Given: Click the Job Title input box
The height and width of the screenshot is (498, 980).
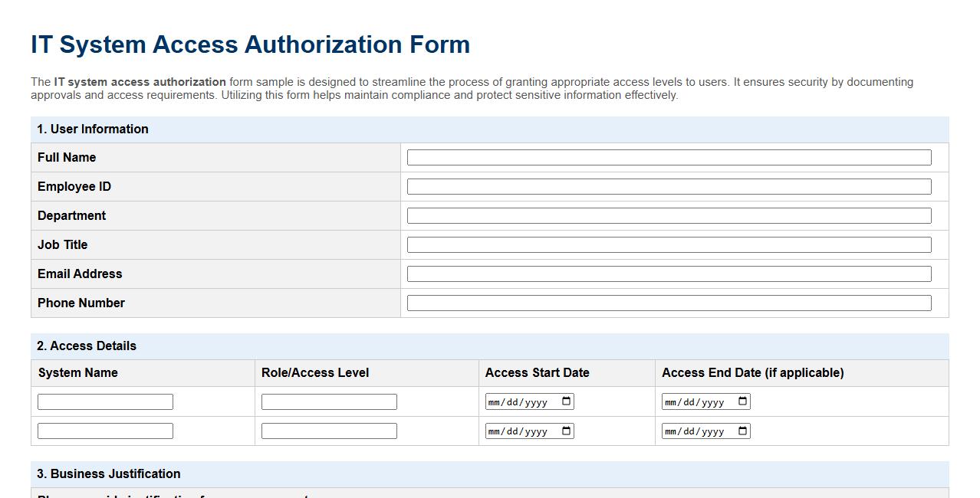Looking at the screenshot, I should [669, 244].
